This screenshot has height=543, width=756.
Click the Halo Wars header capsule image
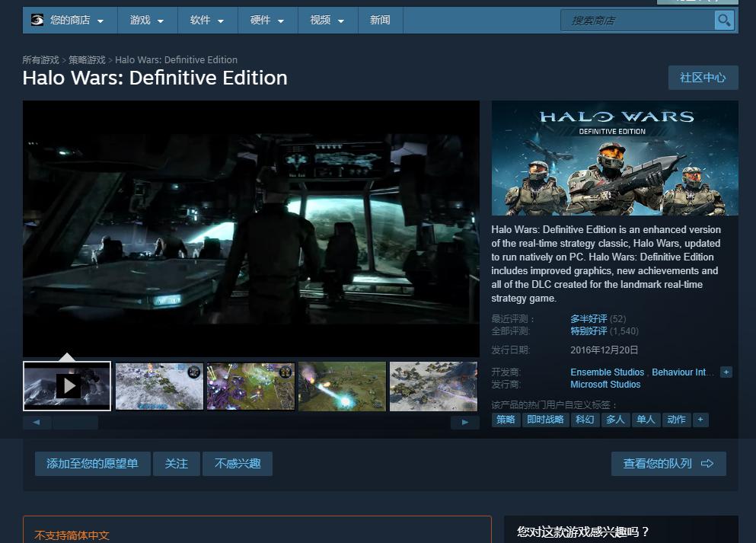tap(614, 158)
